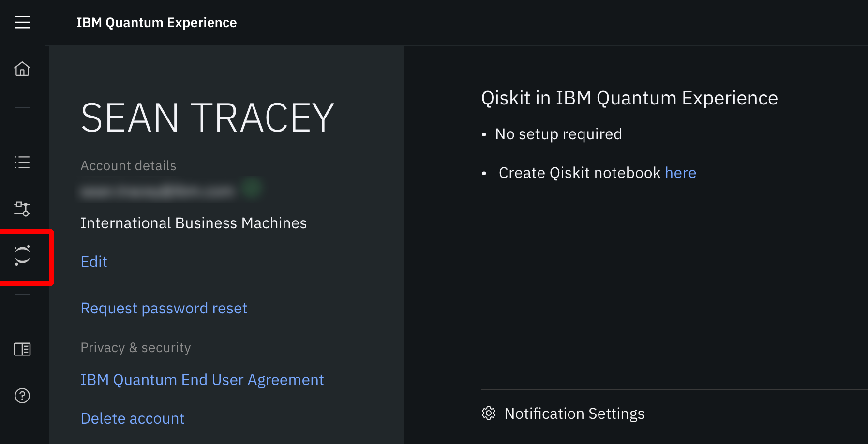The width and height of the screenshot is (868, 444).
Task: Open the Docs book icon in sidebar
Action: click(22, 349)
